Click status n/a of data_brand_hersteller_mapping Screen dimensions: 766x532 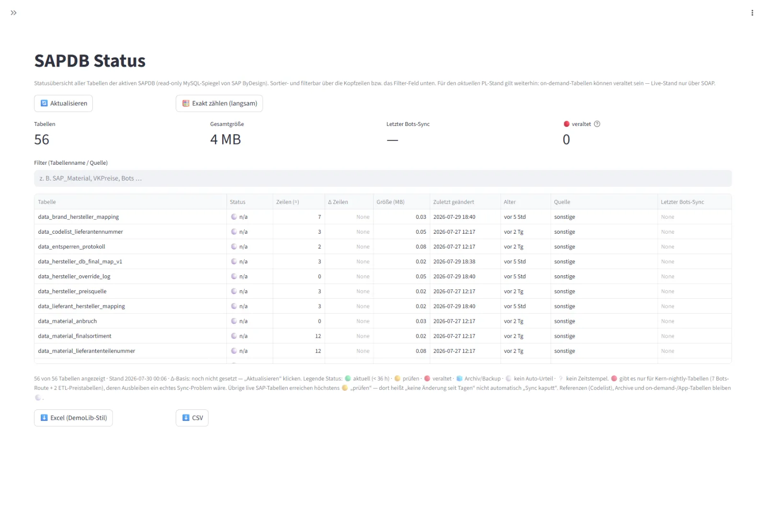click(249, 217)
